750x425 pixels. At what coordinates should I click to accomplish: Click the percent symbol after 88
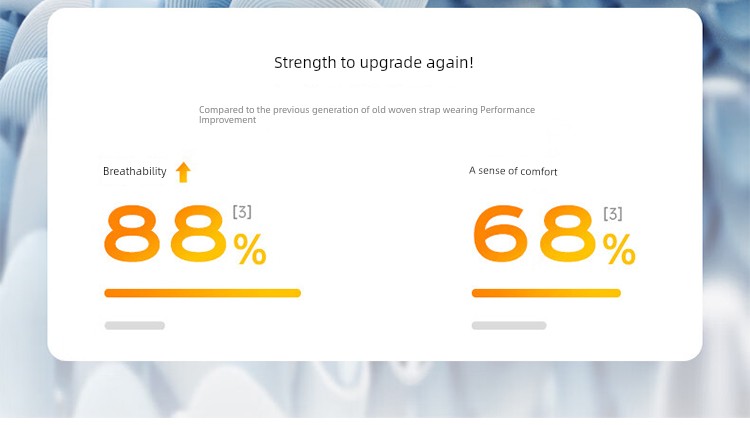point(250,249)
